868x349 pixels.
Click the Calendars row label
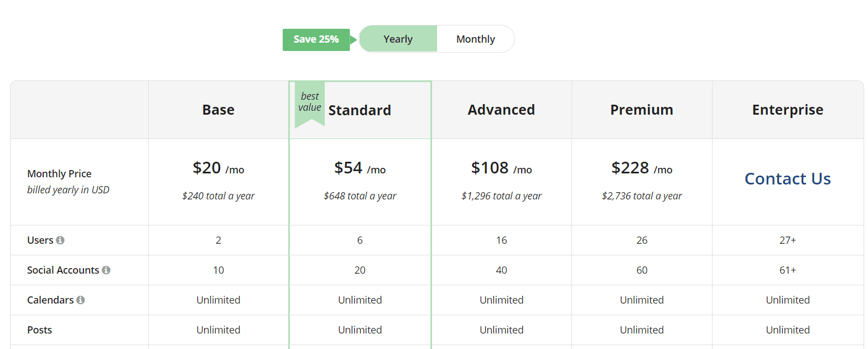pyautogui.click(x=50, y=300)
